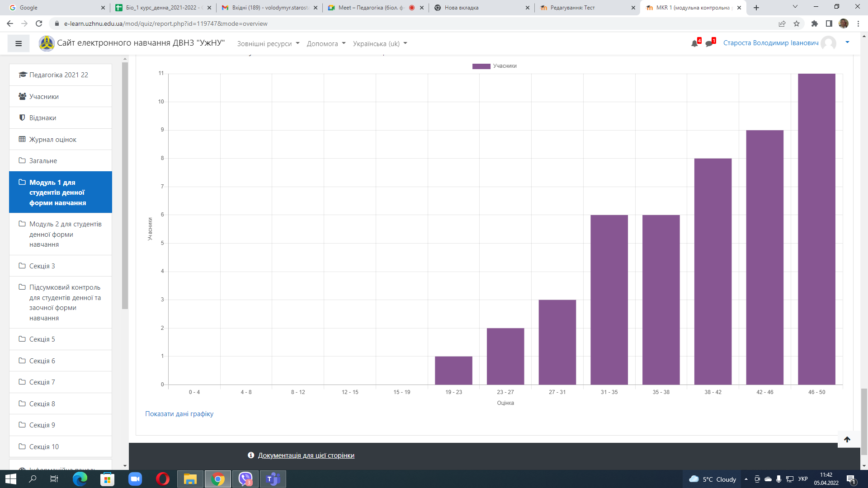
Task: Open Журнал оцінок in sidebar
Action: (x=53, y=139)
